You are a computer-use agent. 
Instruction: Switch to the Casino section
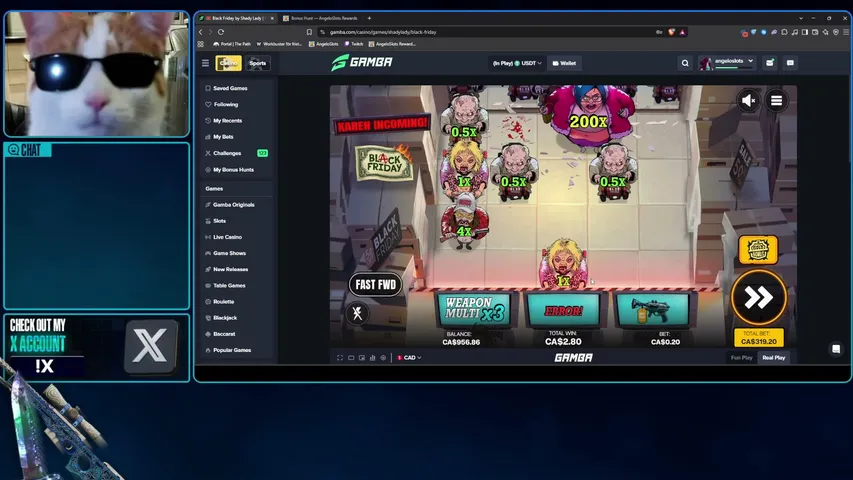click(228, 63)
